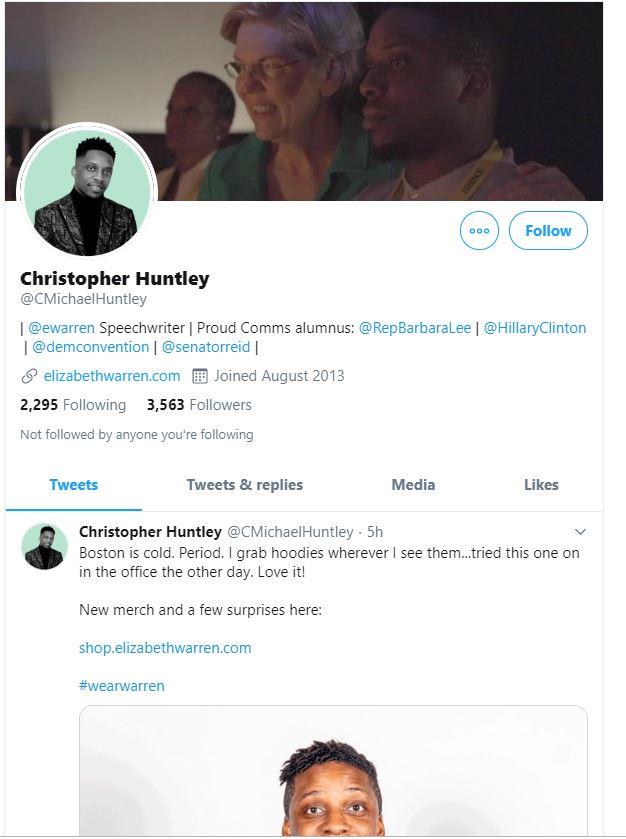Screen dimensions: 626x839
Task: Switch to the Tweets tab
Action: pyautogui.click(x=74, y=485)
